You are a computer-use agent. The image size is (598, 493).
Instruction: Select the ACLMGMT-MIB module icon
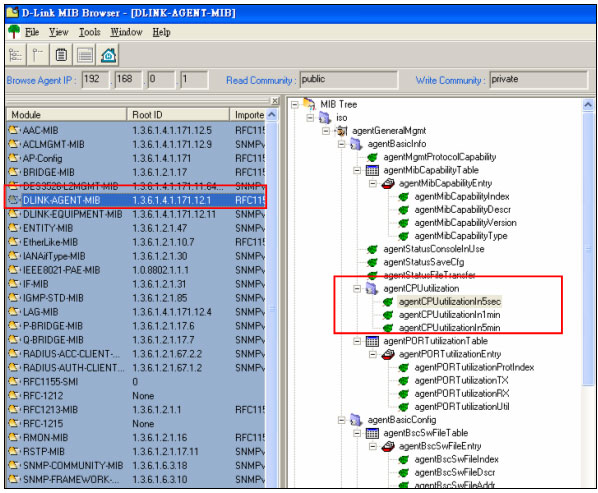(14, 144)
